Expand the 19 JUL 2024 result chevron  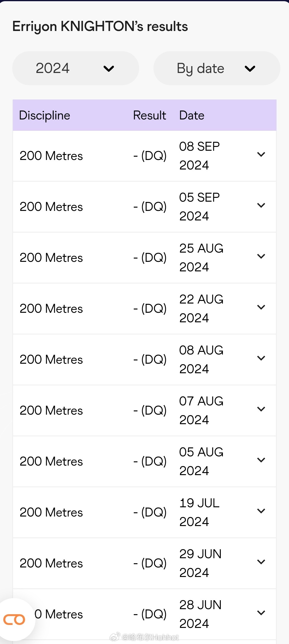point(261,511)
